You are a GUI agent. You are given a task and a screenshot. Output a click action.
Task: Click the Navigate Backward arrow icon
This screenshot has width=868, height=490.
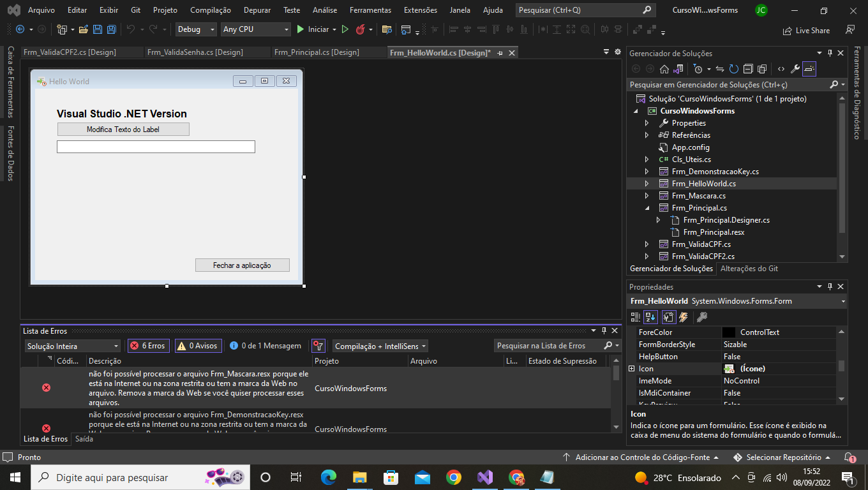[x=20, y=29]
